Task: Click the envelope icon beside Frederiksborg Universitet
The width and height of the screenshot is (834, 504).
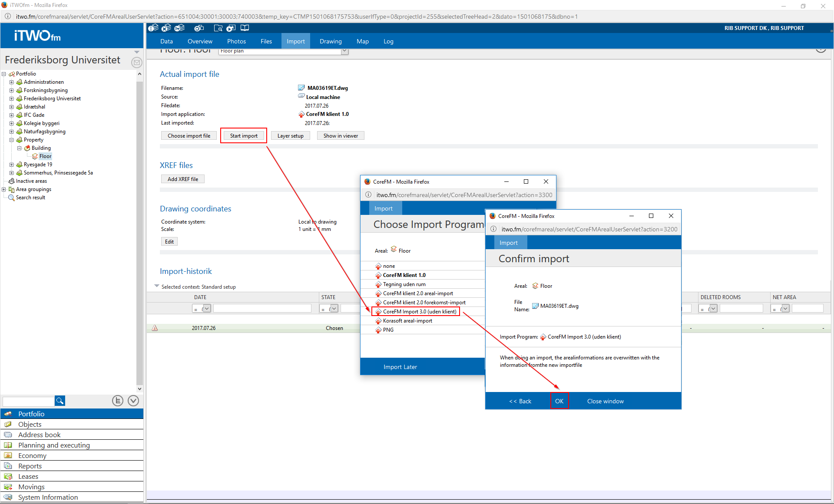Action: (x=136, y=63)
